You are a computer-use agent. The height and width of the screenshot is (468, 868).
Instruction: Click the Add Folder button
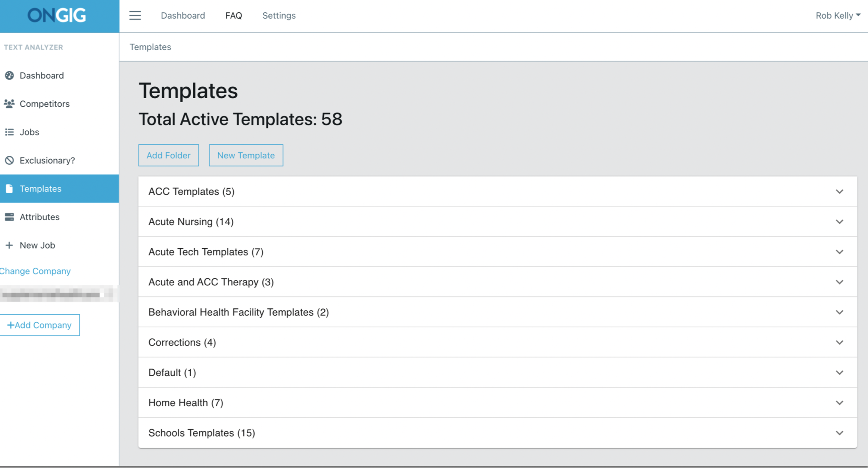click(168, 155)
